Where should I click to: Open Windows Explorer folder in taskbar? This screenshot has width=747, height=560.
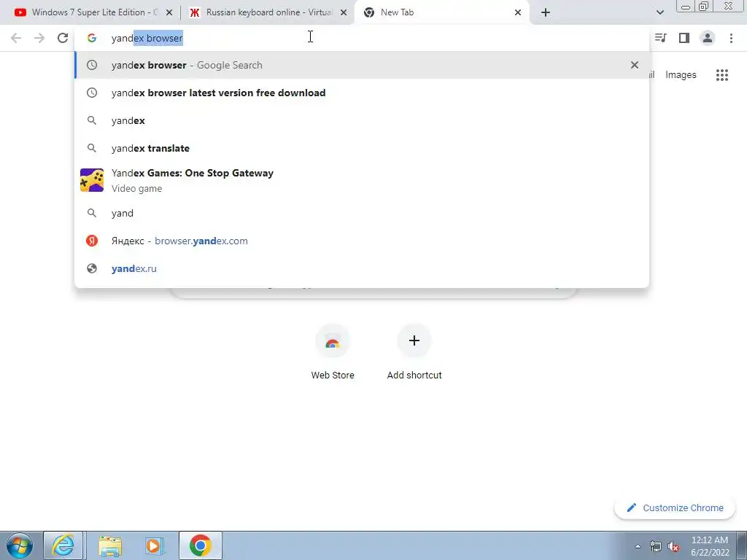point(110,545)
